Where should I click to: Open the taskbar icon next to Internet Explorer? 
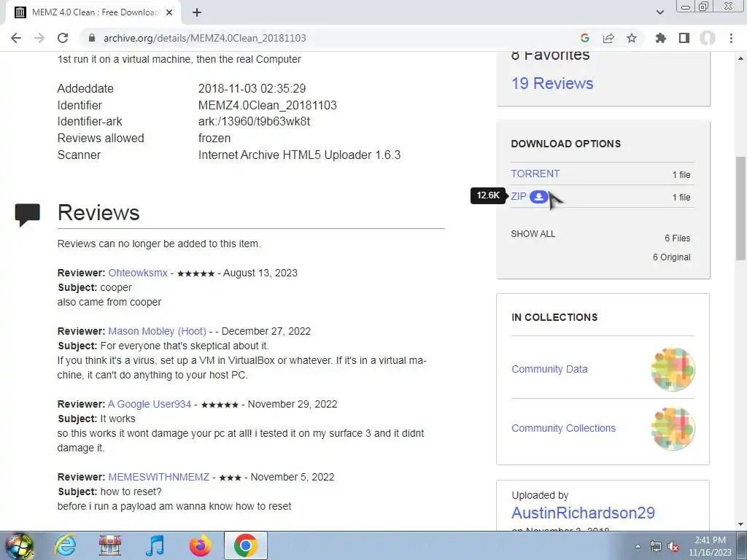click(x=110, y=545)
